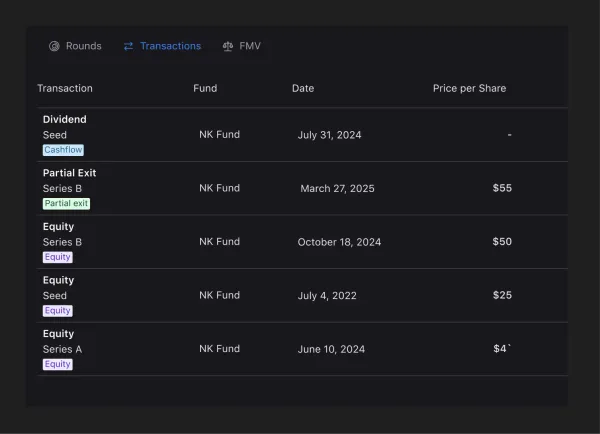The image size is (600, 434).
Task: Click the Rounds tab pie icon
Action: pos(54,46)
